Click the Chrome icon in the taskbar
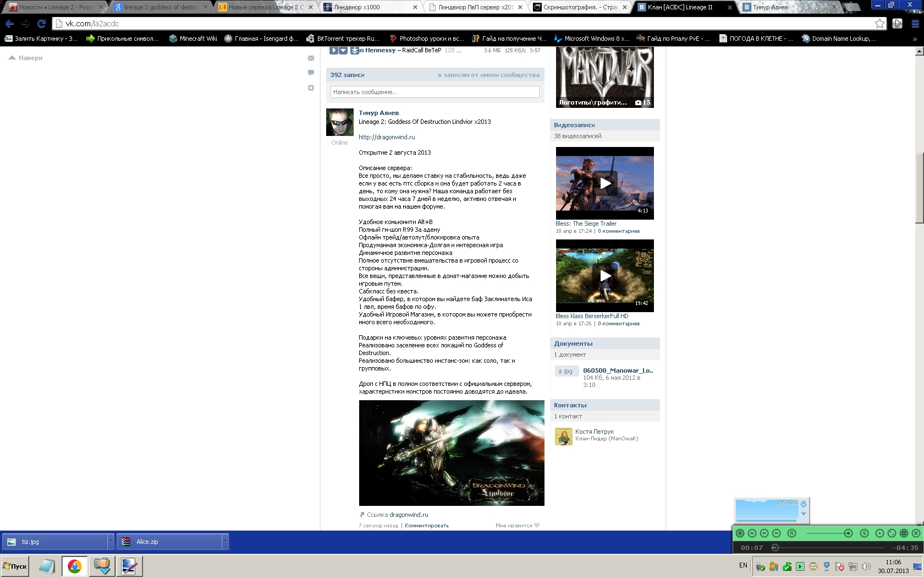This screenshot has height=578, width=924. 74,566
